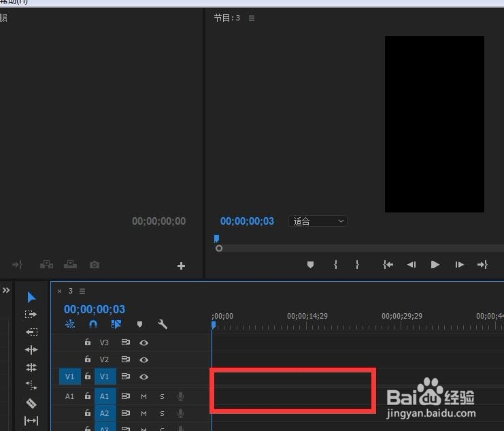Mark Out point in Program monitor
This screenshot has height=431, width=504.
[x=357, y=265]
